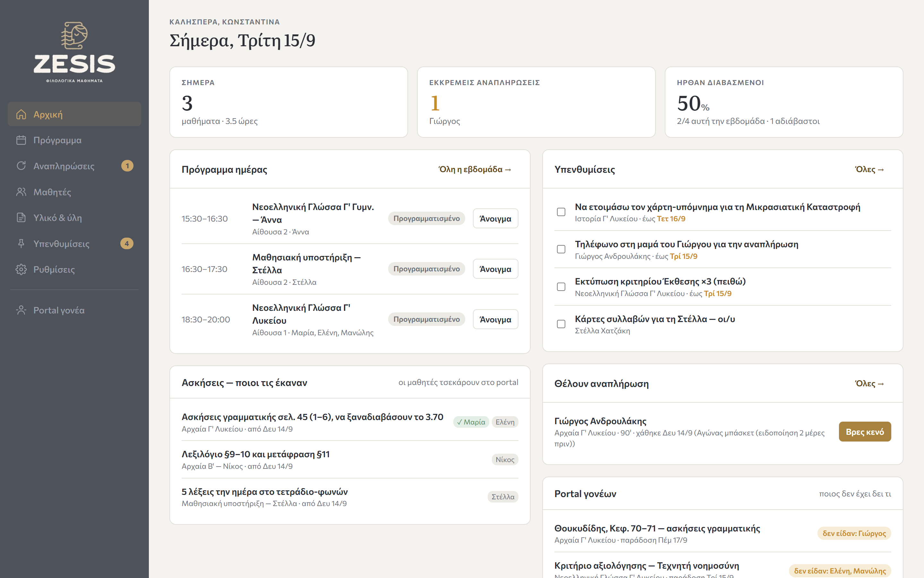Navigate to Μαθητές page
Viewport: 924px width, 578px height.
click(x=74, y=192)
